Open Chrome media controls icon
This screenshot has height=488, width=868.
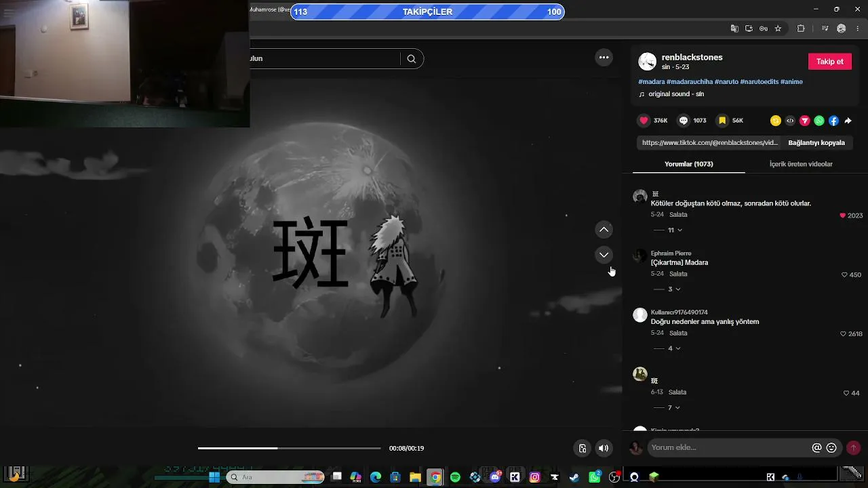click(x=825, y=28)
